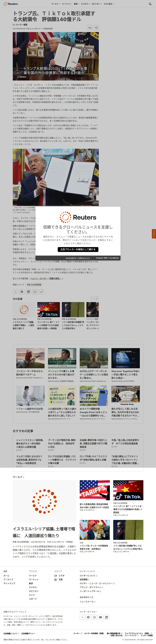Share article on LinkedIn below the article
Viewport: 156px width, 644px height.
(x=29, y=292)
